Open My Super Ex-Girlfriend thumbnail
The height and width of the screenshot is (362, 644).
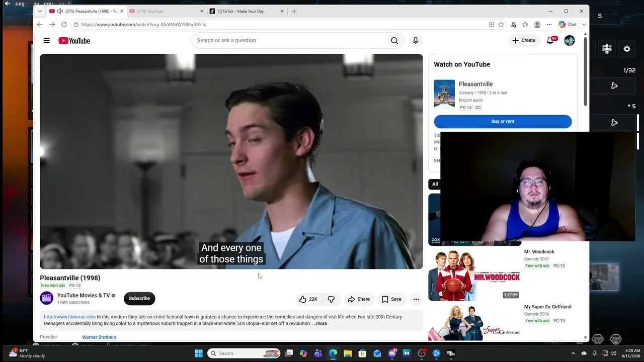point(474,322)
